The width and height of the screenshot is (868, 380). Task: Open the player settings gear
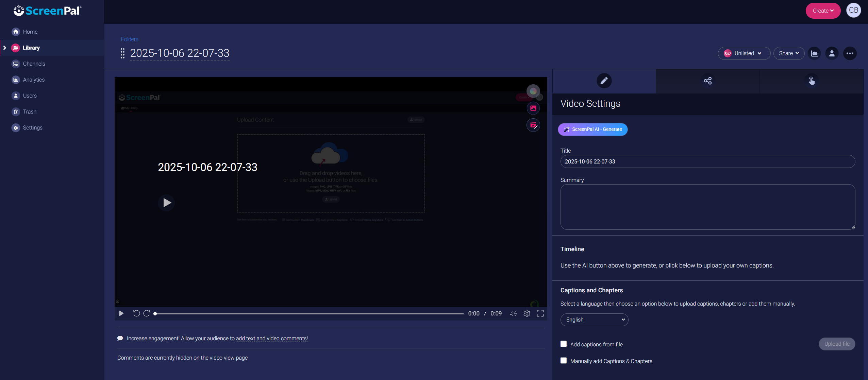click(x=527, y=313)
